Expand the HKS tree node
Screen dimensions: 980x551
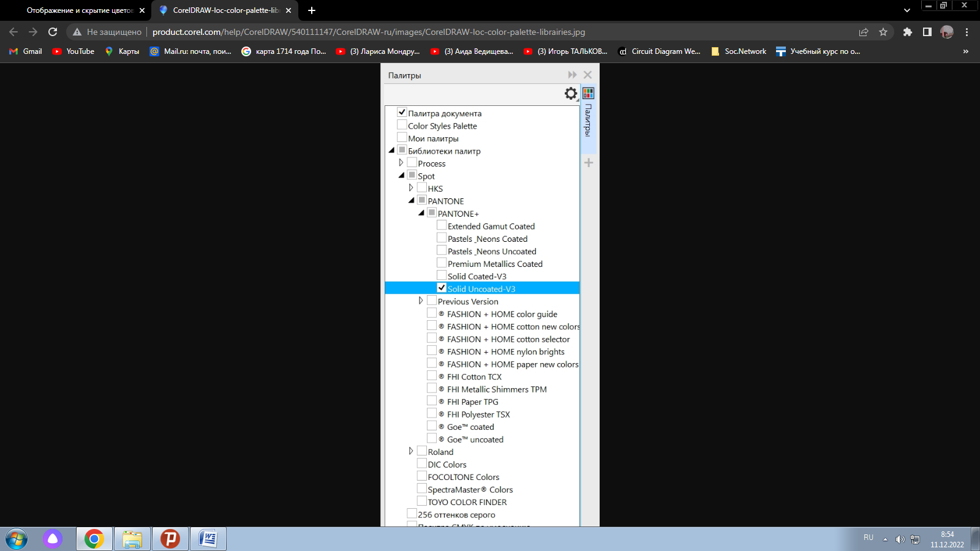coord(411,188)
